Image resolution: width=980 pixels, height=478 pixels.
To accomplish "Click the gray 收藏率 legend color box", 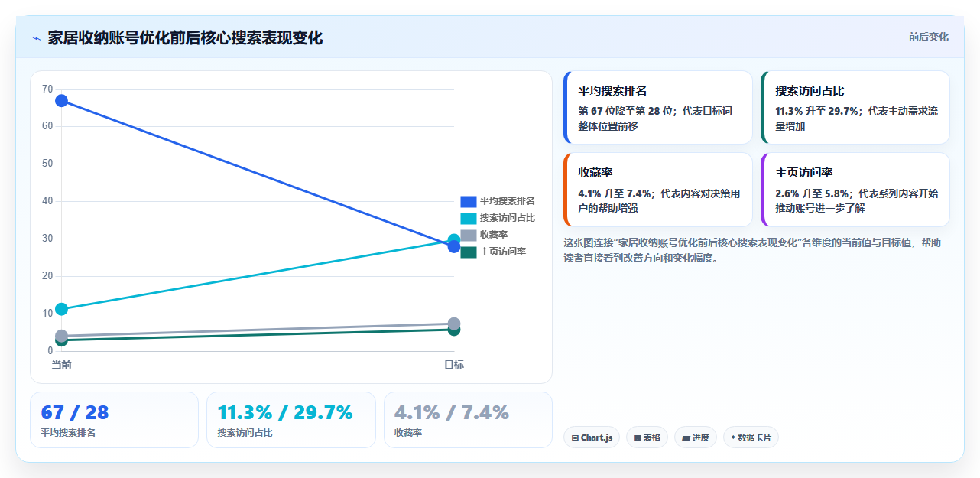I will 469,235.
